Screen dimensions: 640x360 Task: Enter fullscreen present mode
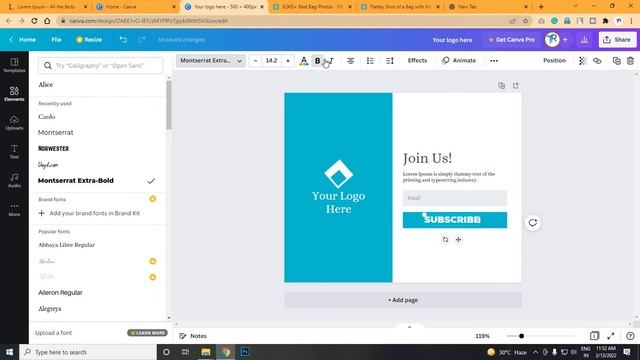pyautogui.click(x=611, y=336)
